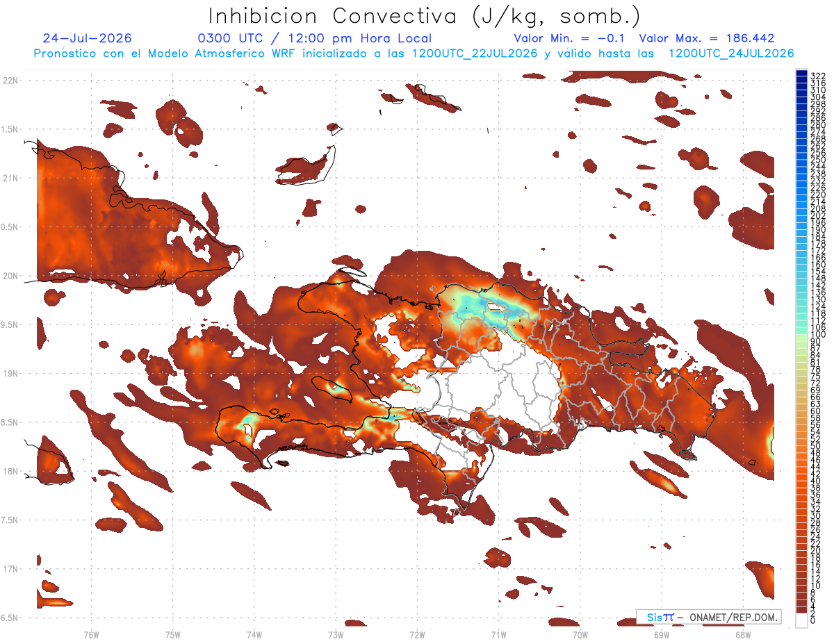Click the '69W' longitude label
The image size is (834, 644).
(662, 634)
